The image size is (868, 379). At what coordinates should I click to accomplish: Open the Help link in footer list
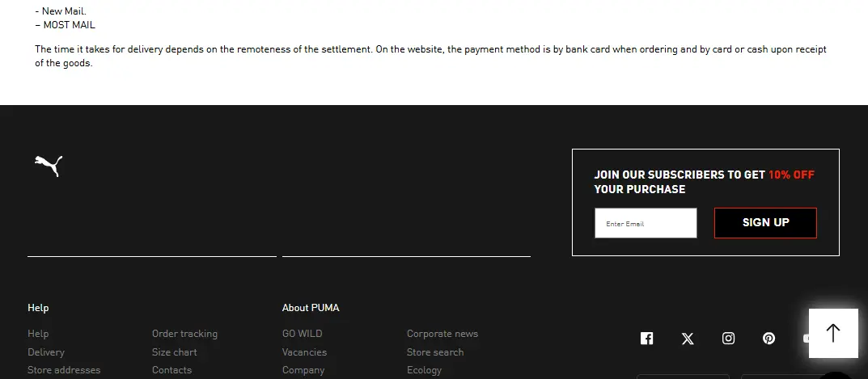pos(38,334)
